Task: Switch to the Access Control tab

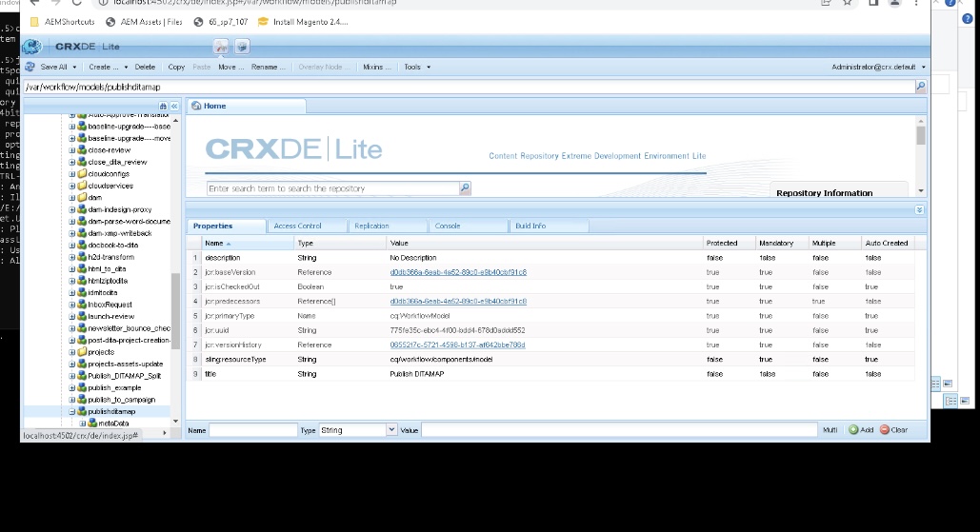Action: pos(297,226)
